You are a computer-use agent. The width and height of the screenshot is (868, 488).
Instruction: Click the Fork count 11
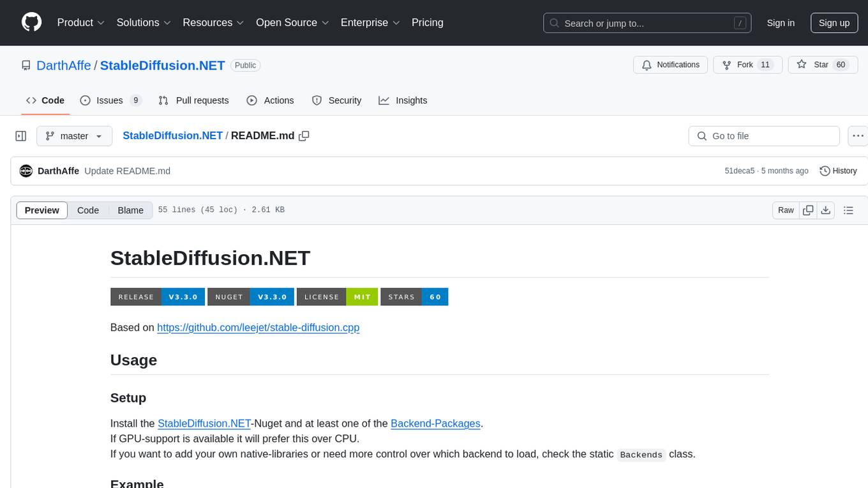765,65
